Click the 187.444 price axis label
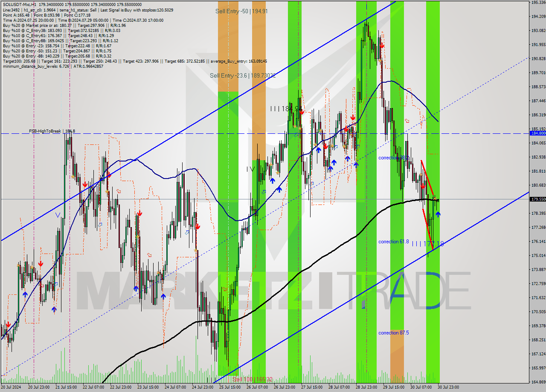Screen dimensions: 546x392 (x=538, y=101)
